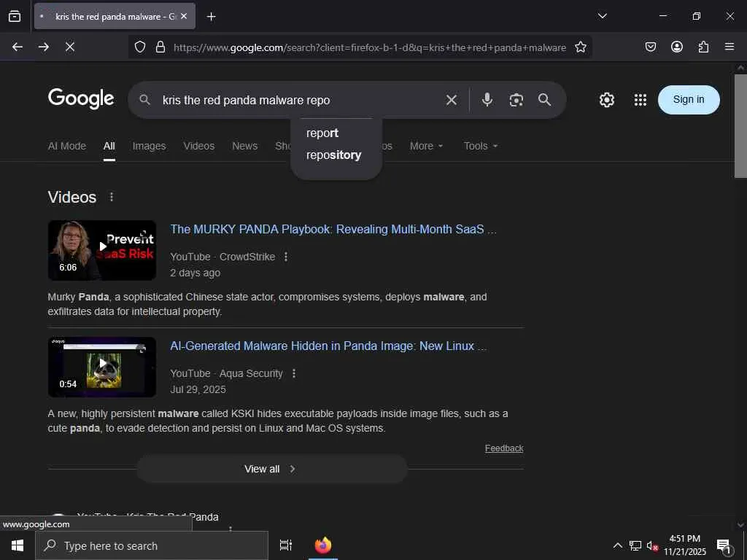This screenshot has width=747, height=560.
Task: Open network status tray icon
Action: tap(635, 545)
